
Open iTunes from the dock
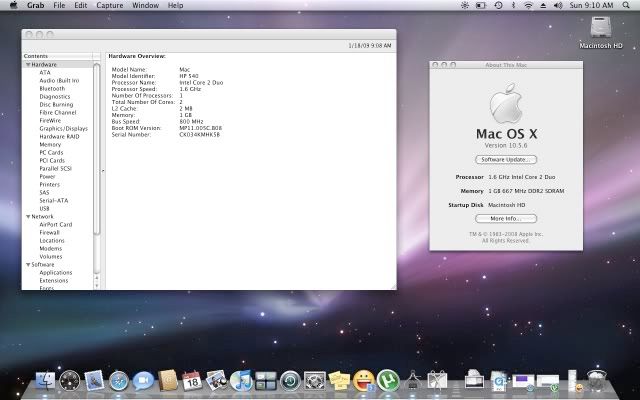pos(241,381)
